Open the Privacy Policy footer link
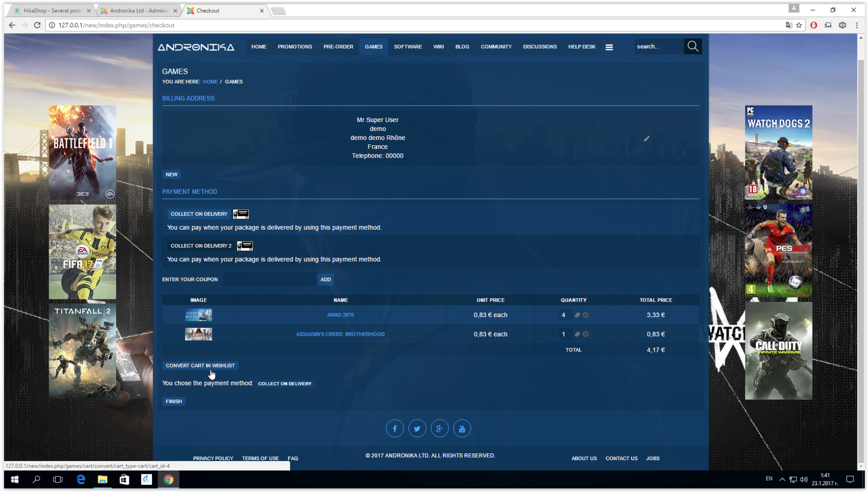Screen dimensions: 868x492 213,459
